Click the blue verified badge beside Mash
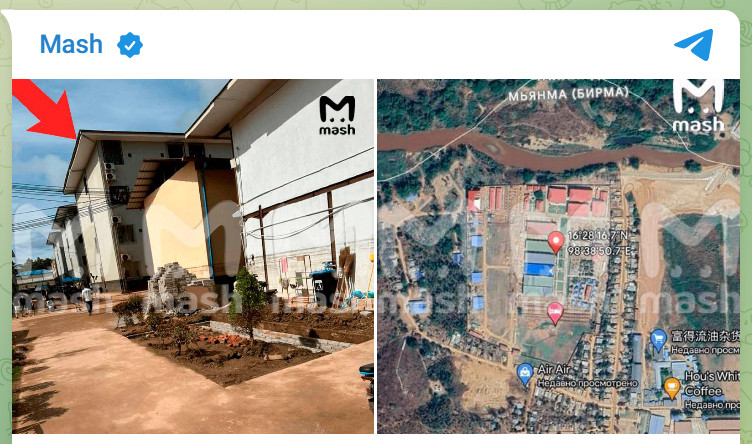The width and height of the screenshot is (752, 444). click(129, 45)
